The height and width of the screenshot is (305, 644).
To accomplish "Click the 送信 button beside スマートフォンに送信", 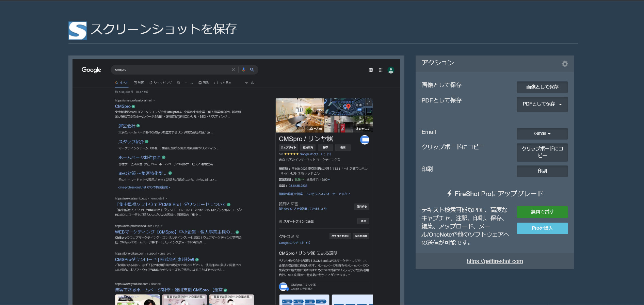I will (x=364, y=221).
